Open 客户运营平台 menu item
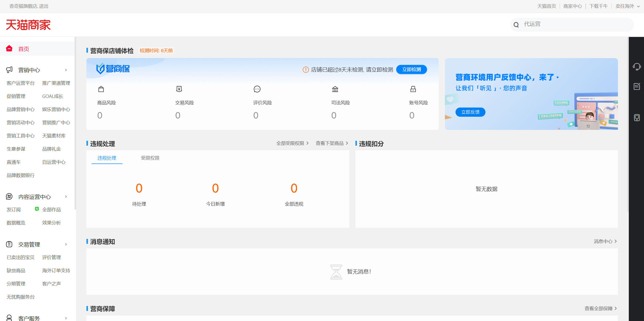Image resolution: width=644 pixels, height=321 pixels. 21,83
